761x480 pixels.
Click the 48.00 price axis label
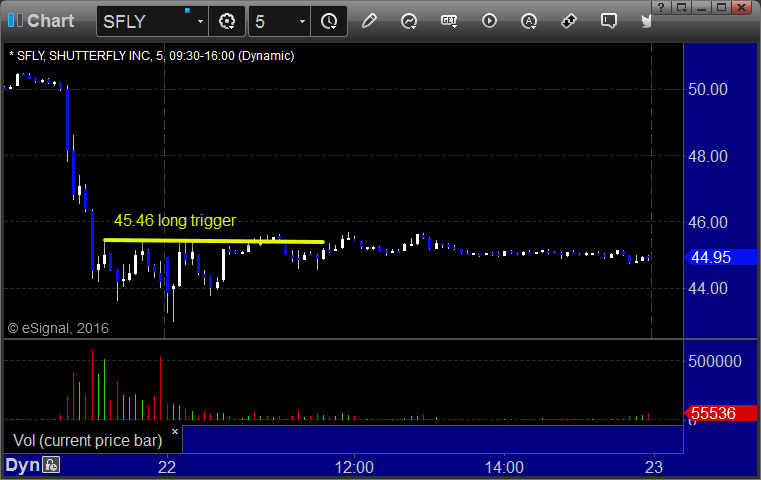point(708,156)
